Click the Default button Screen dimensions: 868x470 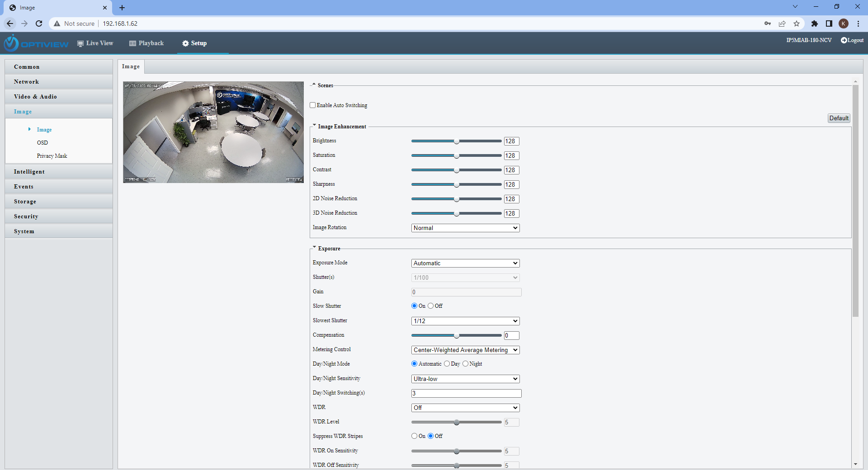(839, 118)
